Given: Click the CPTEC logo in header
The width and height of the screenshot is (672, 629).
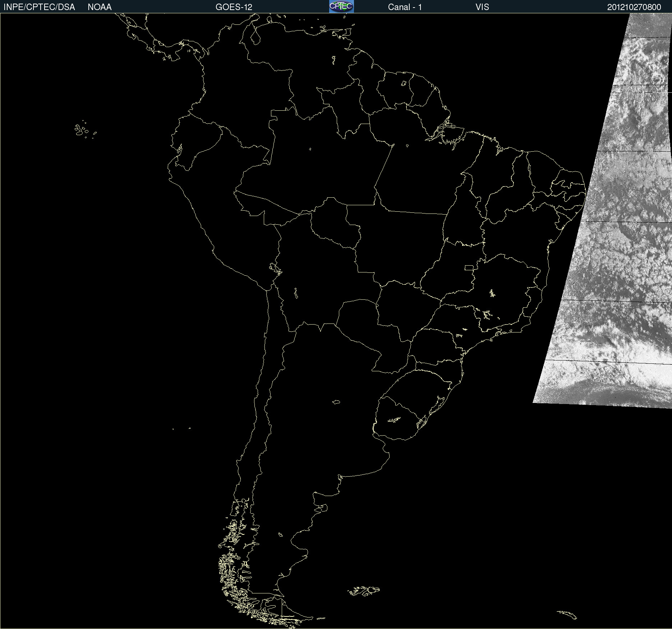Looking at the screenshot, I should pos(341,6).
